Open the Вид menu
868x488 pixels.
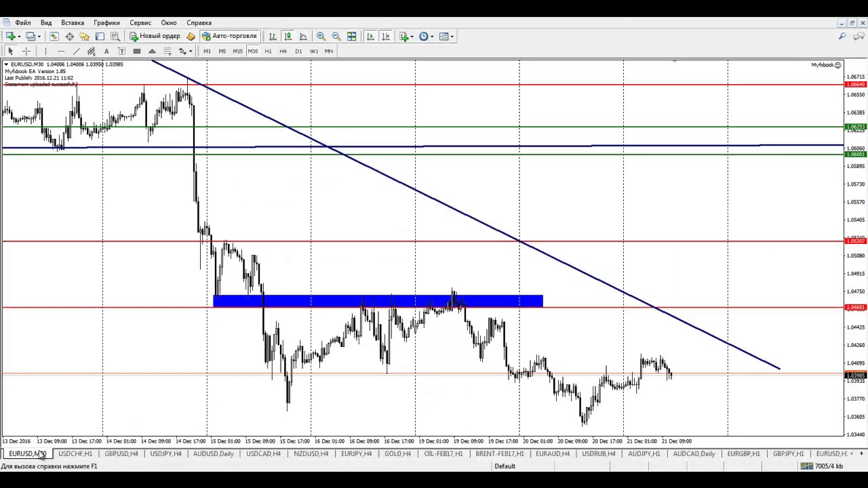[46, 22]
